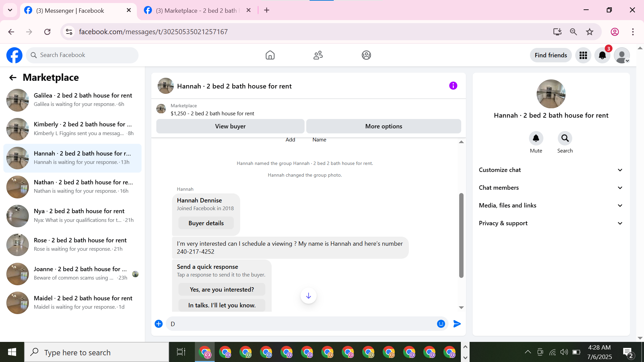Screen dimensions: 644x362
Task: Open the Menu grid icon
Action: pos(583,55)
